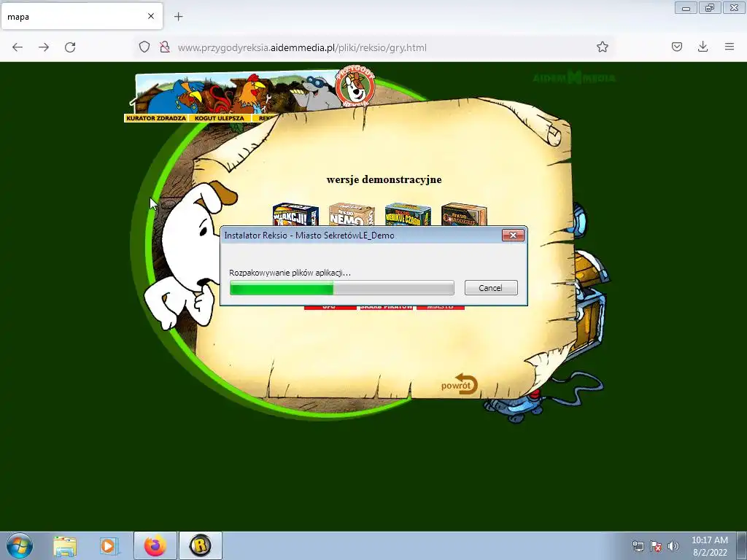Open Firefox application menu
Screen dimensions: 747x560
729,47
